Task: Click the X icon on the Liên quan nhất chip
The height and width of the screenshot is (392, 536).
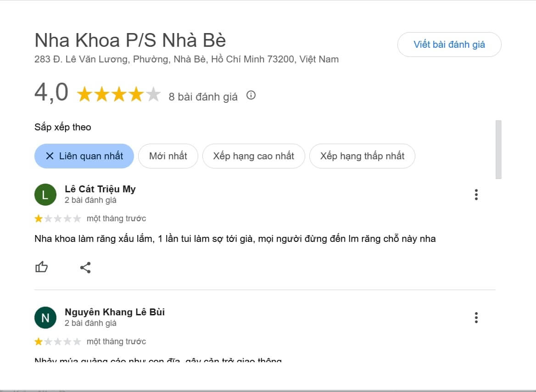Action: point(50,156)
